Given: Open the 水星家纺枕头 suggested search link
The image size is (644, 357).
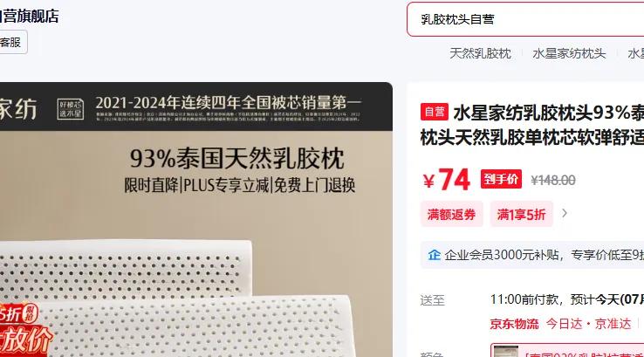Looking at the screenshot, I should coord(569,53).
